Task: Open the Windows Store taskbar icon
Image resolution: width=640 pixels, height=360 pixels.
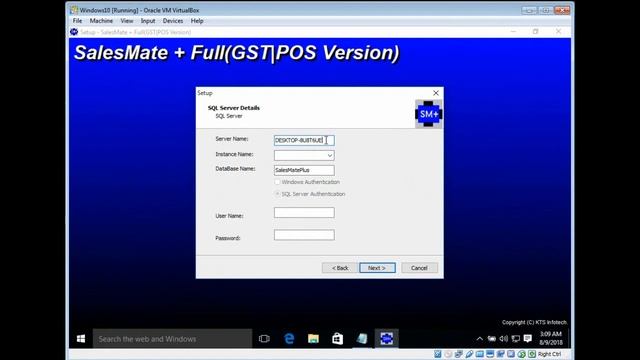Action: [338, 339]
